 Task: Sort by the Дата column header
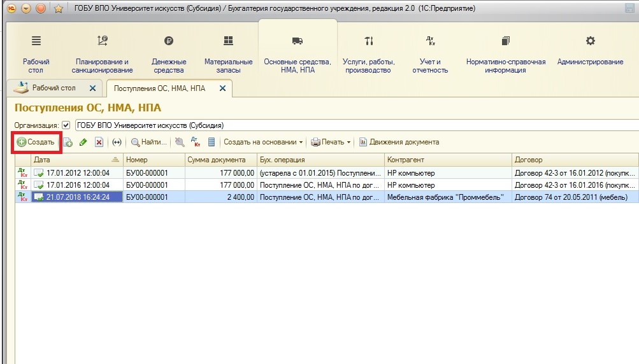point(70,160)
